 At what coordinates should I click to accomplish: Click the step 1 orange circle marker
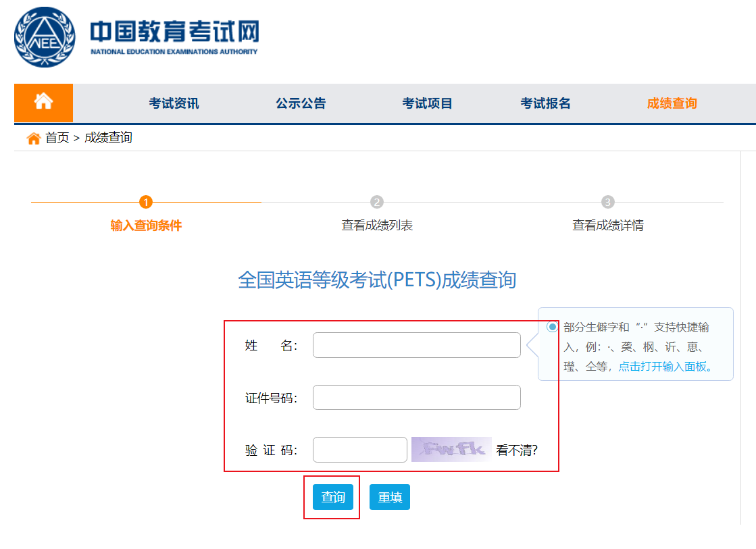pyautogui.click(x=146, y=202)
